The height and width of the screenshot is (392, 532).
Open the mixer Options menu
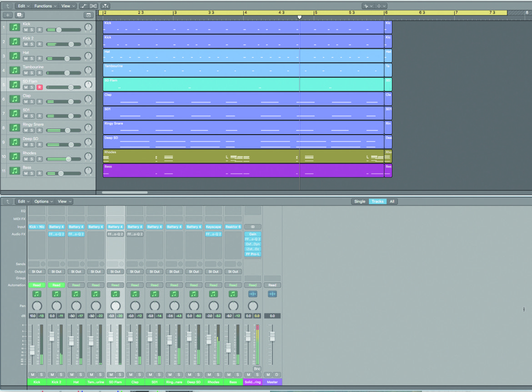tap(44, 201)
